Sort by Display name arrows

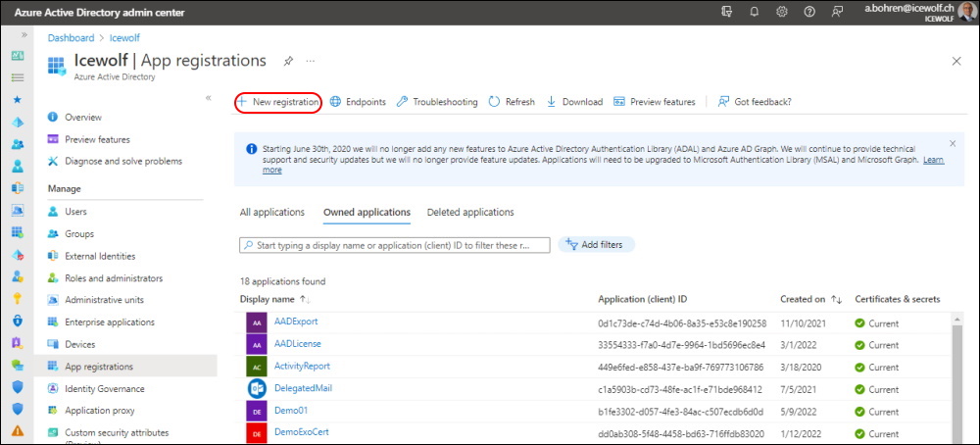pos(305,299)
